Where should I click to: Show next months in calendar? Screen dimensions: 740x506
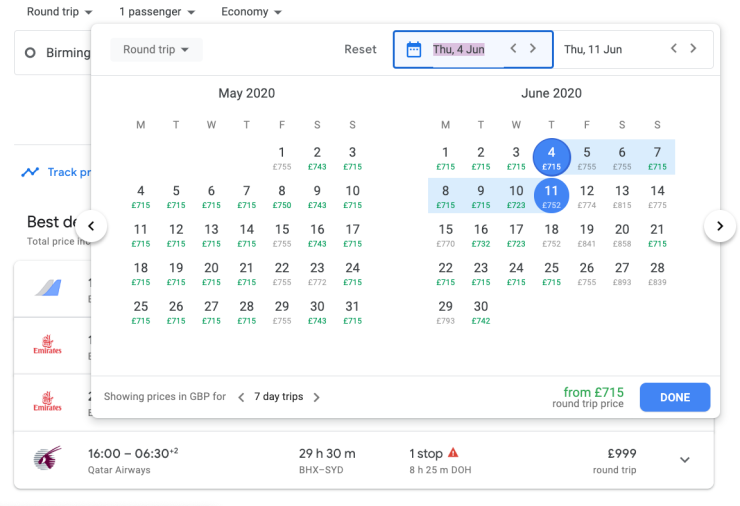[x=719, y=226]
